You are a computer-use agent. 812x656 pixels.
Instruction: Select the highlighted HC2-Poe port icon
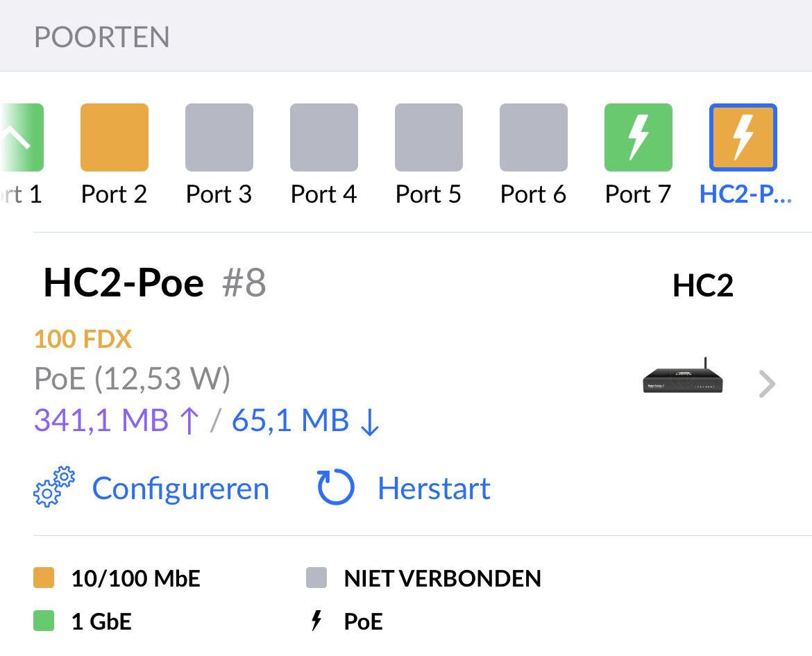tap(743, 137)
